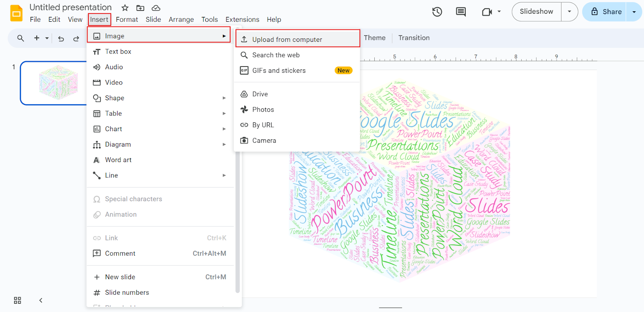
Task: Open the Help menu
Action: (x=274, y=19)
